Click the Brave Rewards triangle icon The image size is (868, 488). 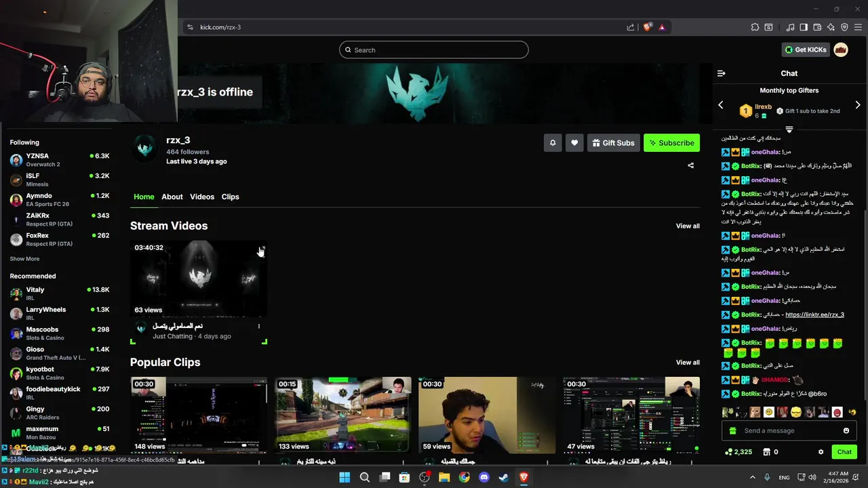coord(662,27)
